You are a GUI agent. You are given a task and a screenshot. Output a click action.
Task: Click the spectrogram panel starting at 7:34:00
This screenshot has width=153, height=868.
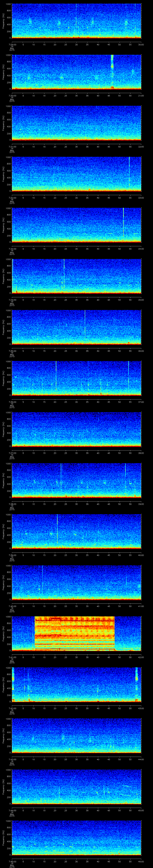(76, 276)
